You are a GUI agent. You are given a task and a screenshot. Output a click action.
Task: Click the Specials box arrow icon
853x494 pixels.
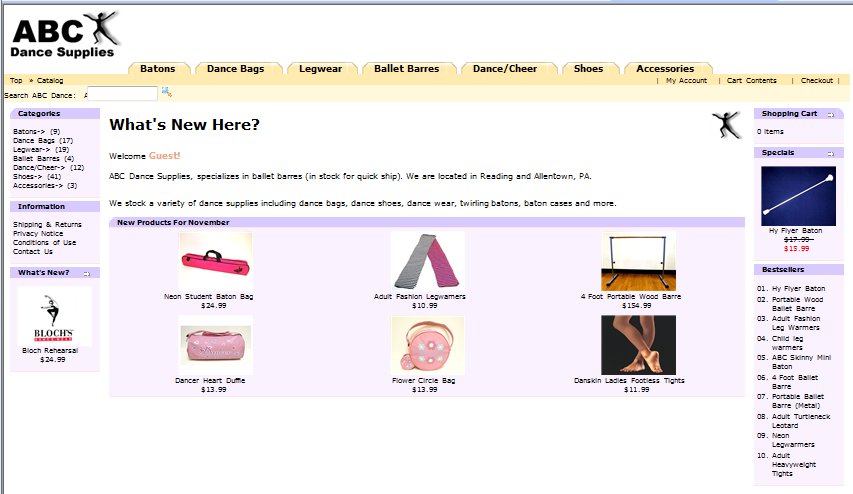[x=830, y=153]
